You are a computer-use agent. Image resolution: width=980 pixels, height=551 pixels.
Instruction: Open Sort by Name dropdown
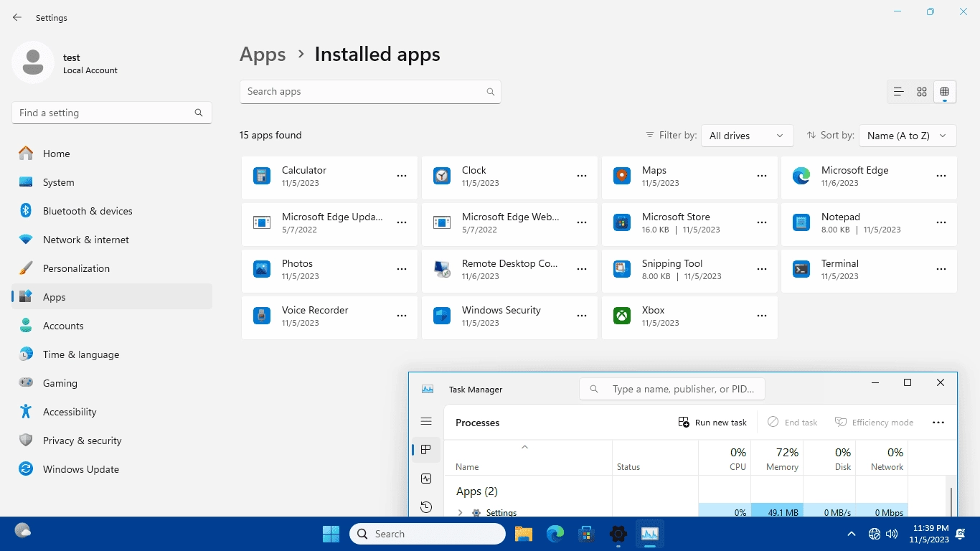point(908,136)
